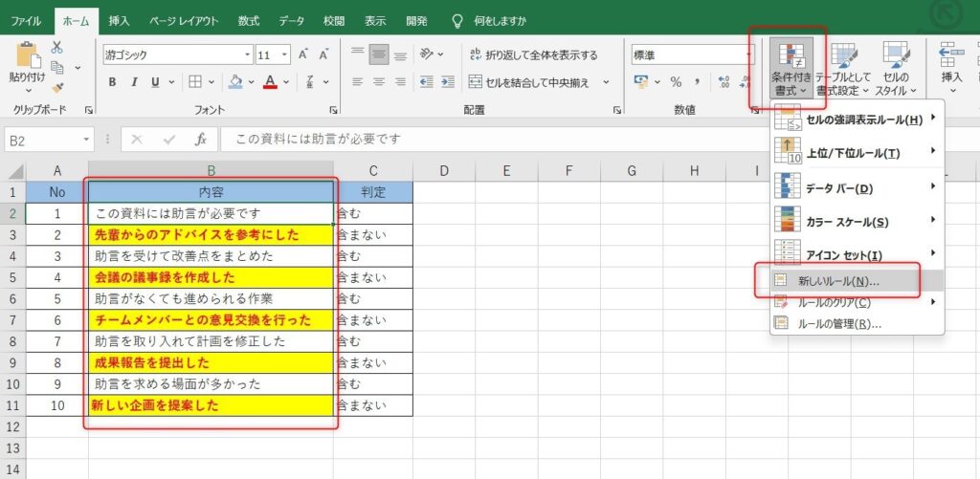Toggle middle vertical alignment
Screen dimensions: 980x479
(x=379, y=54)
